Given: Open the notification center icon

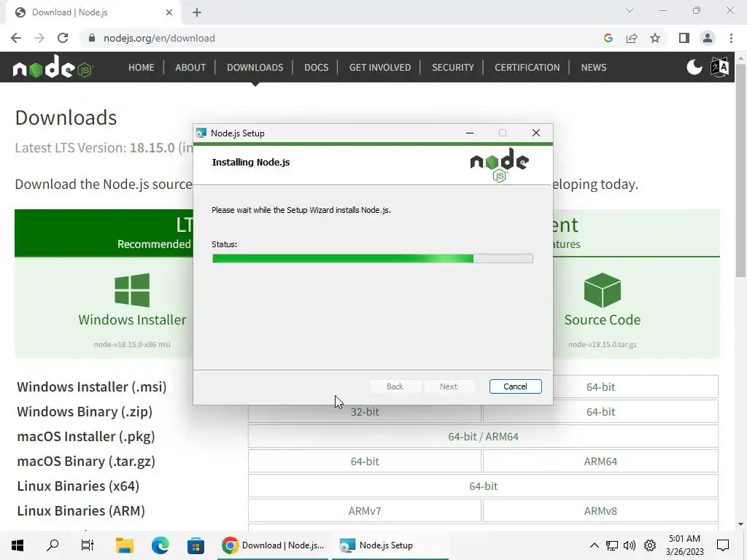Looking at the screenshot, I should click(723, 545).
